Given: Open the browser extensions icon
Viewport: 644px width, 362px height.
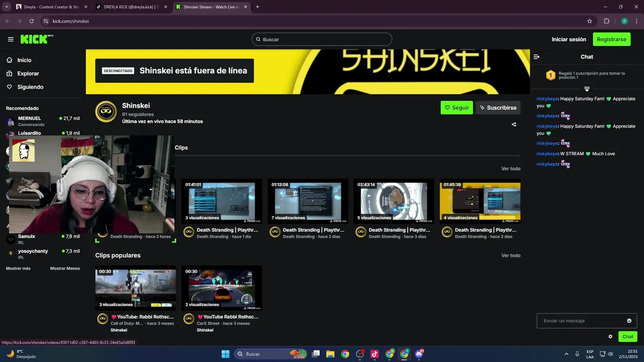Looking at the screenshot, I should pos(606,21).
